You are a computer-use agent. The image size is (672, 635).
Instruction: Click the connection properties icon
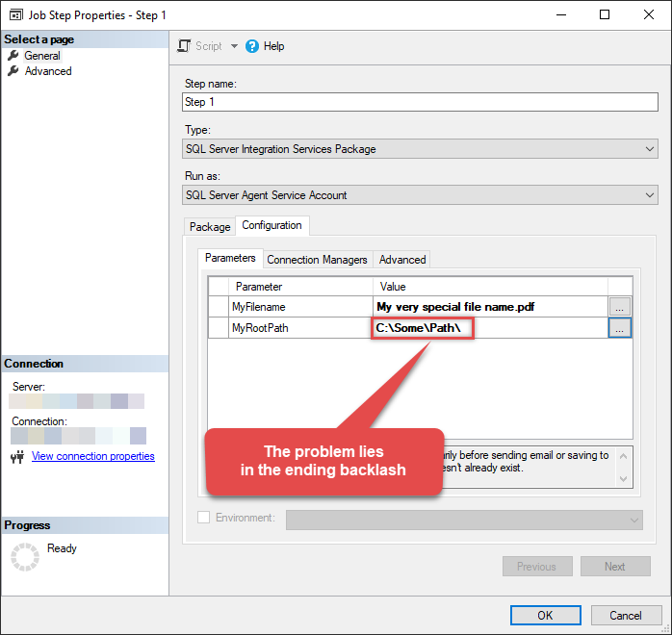click(17, 457)
